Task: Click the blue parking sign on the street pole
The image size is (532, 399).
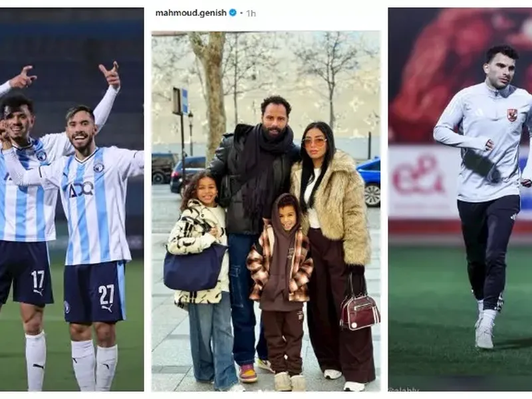Action: 185,101
